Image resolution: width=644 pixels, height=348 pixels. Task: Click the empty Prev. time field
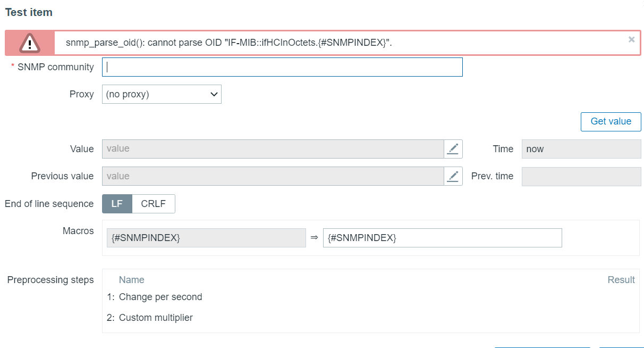point(581,176)
